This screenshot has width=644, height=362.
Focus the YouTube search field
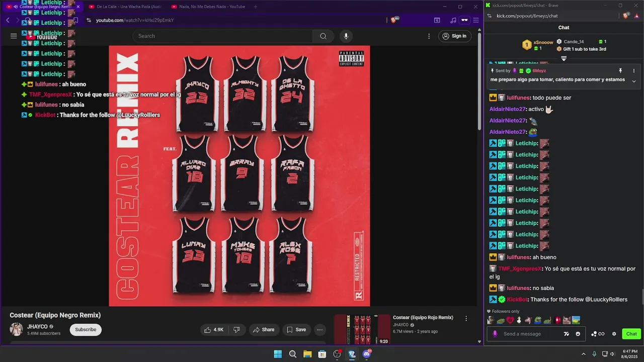click(224, 36)
